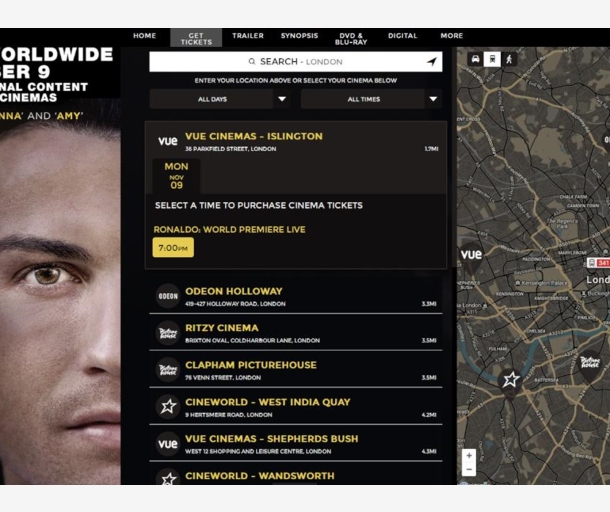The height and width of the screenshot is (512, 610).
Task: Click the Mon Nov 09 date tile
Action: [x=176, y=176]
